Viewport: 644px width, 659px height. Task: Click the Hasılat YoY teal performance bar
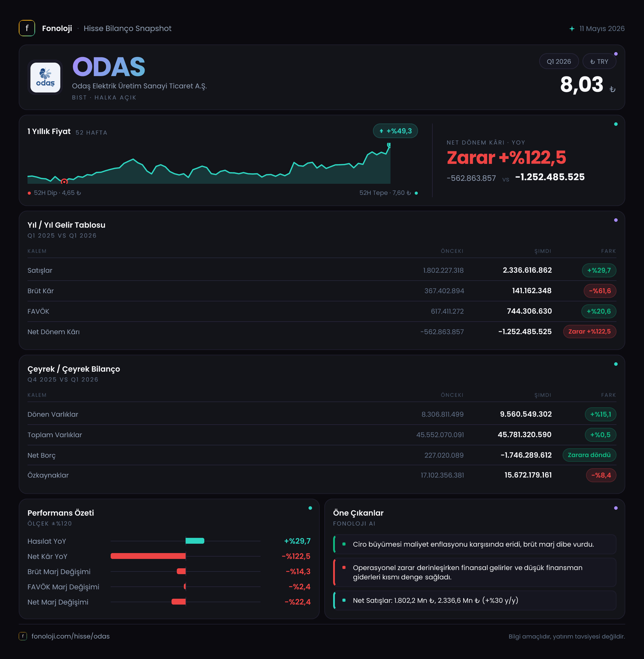(x=195, y=541)
